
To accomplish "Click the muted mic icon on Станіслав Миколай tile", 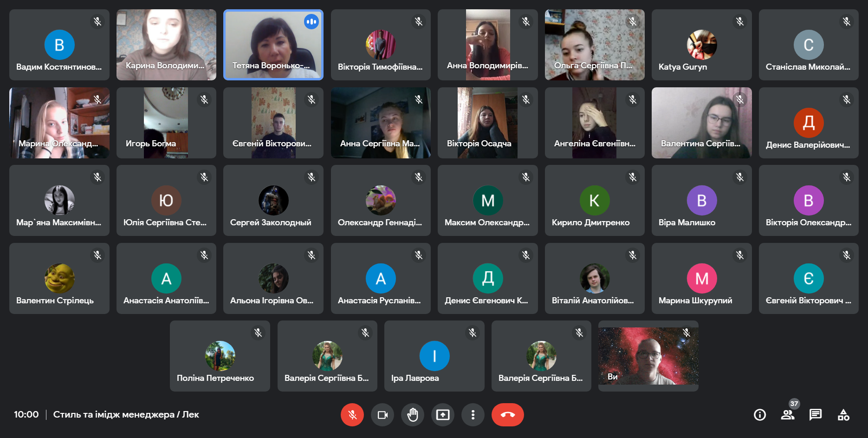I will 847,21.
